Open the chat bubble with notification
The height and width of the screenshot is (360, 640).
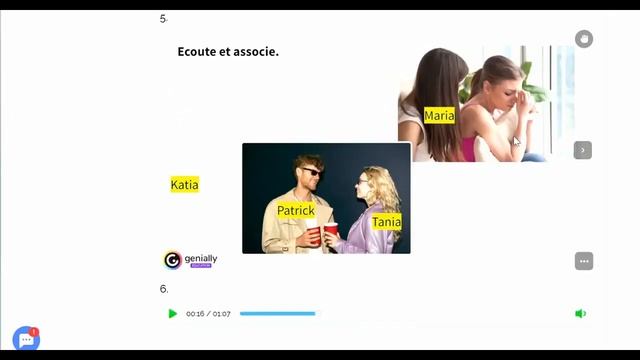coord(27,339)
